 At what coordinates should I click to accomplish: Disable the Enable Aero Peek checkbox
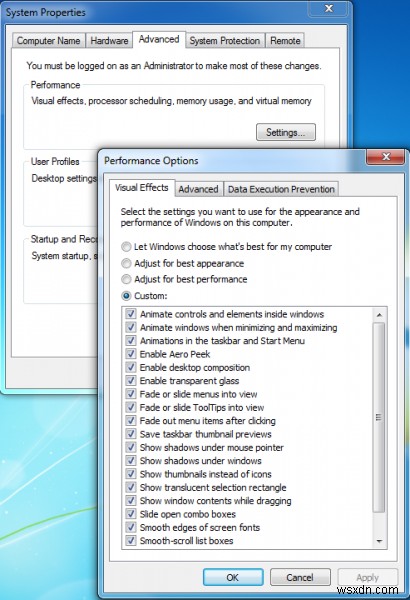(x=131, y=354)
